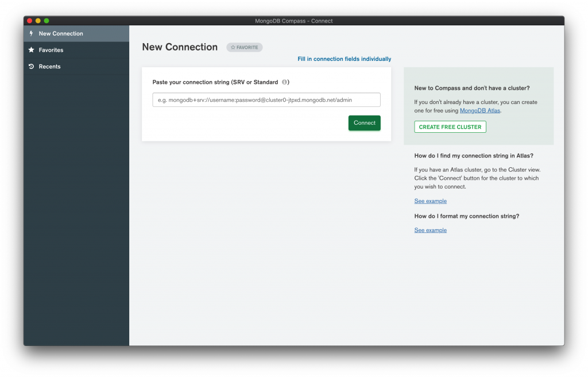Click 'How do I format my connection string?' heading
The width and height of the screenshot is (588, 377).
click(466, 216)
